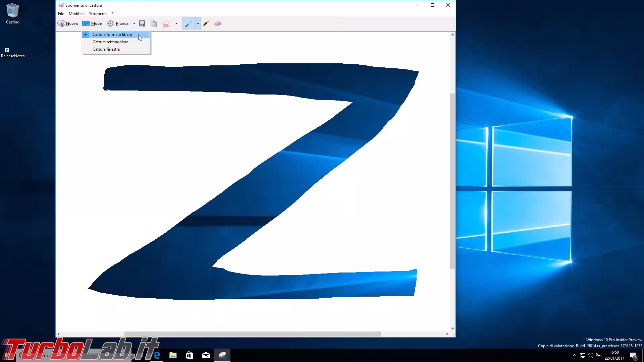Click the Nuovo button
This screenshot has height=362, width=644.
pyautogui.click(x=68, y=23)
